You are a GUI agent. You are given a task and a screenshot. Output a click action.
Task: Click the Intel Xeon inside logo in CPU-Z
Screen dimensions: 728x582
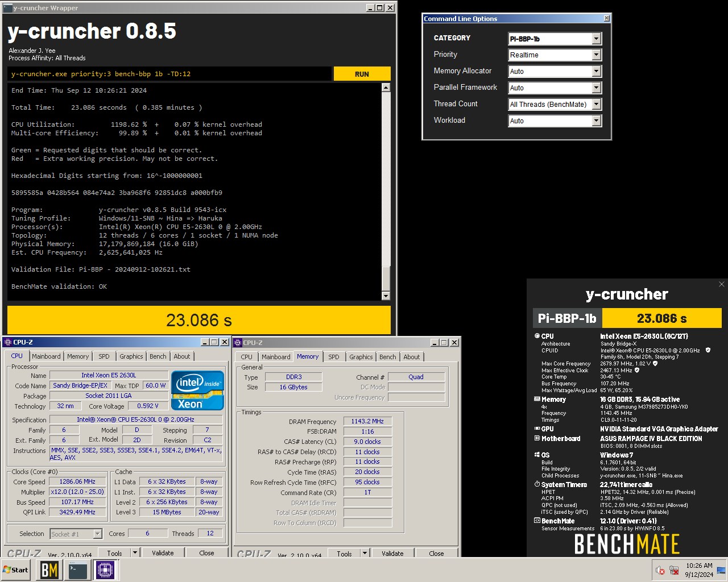[198, 390]
